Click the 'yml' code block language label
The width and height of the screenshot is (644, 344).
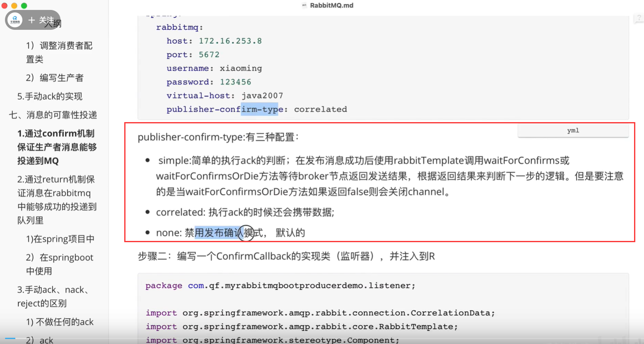click(573, 130)
